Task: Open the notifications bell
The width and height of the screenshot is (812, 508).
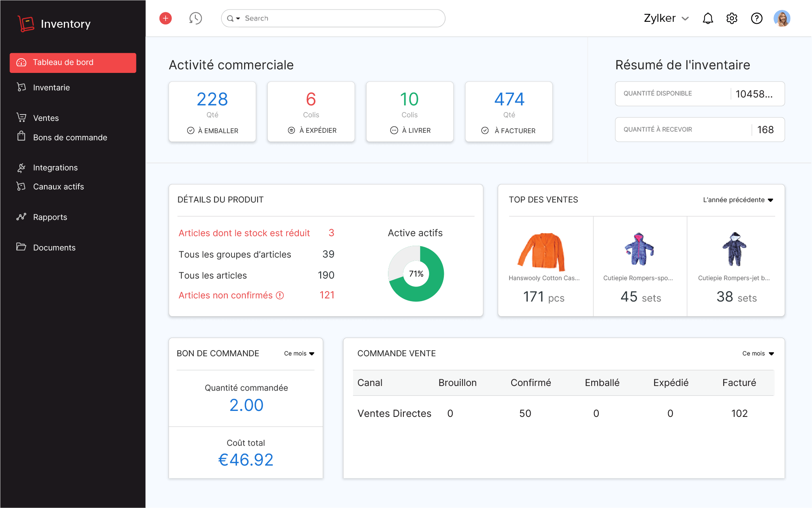Action: [708, 18]
